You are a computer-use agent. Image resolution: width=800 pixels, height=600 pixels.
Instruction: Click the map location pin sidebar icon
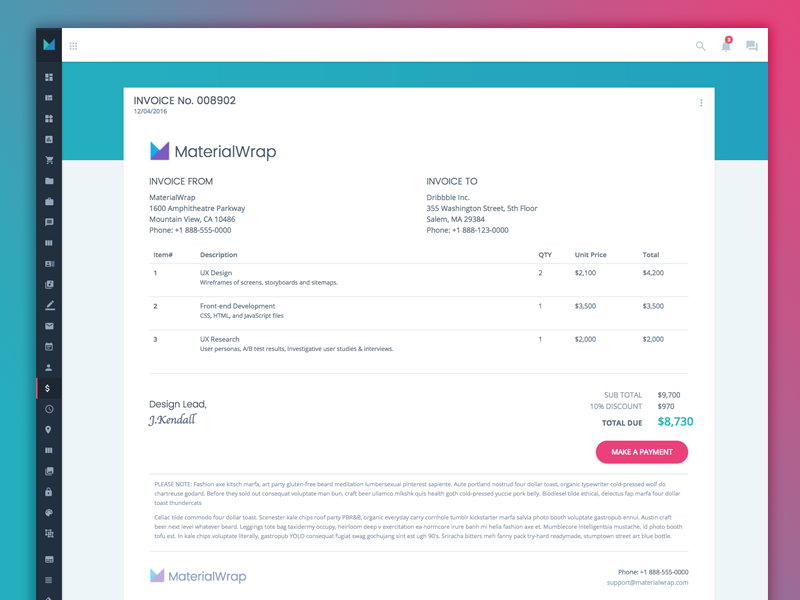click(x=48, y=430)
